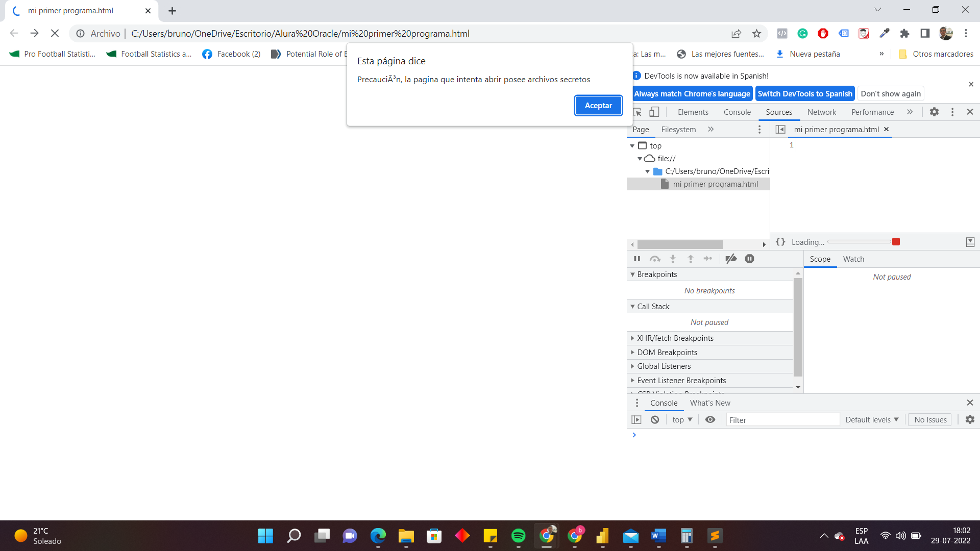Open the Performance tab
The image size is (980, 551).
[872, 112]
